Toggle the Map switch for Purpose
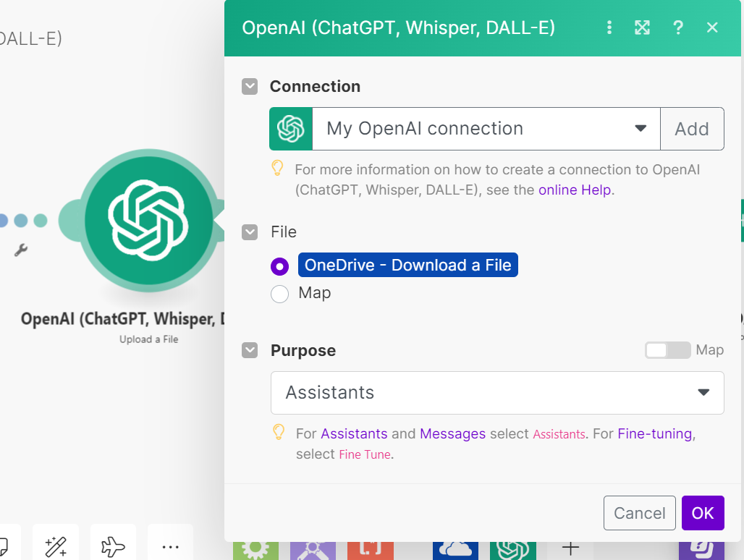The height and width of the screenshot is (560, 744). [667, 350]
